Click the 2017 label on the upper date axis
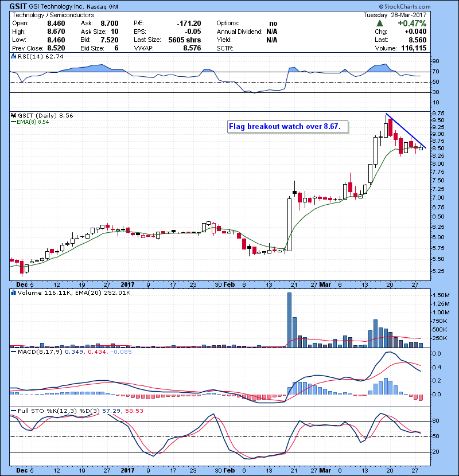This screenshot has width=459, height=476. [x=127, y=285]
